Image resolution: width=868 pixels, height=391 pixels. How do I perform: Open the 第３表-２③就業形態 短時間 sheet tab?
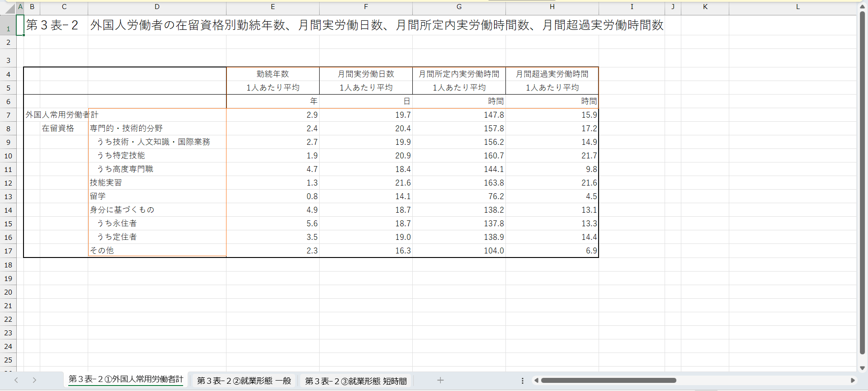point(356,381)
